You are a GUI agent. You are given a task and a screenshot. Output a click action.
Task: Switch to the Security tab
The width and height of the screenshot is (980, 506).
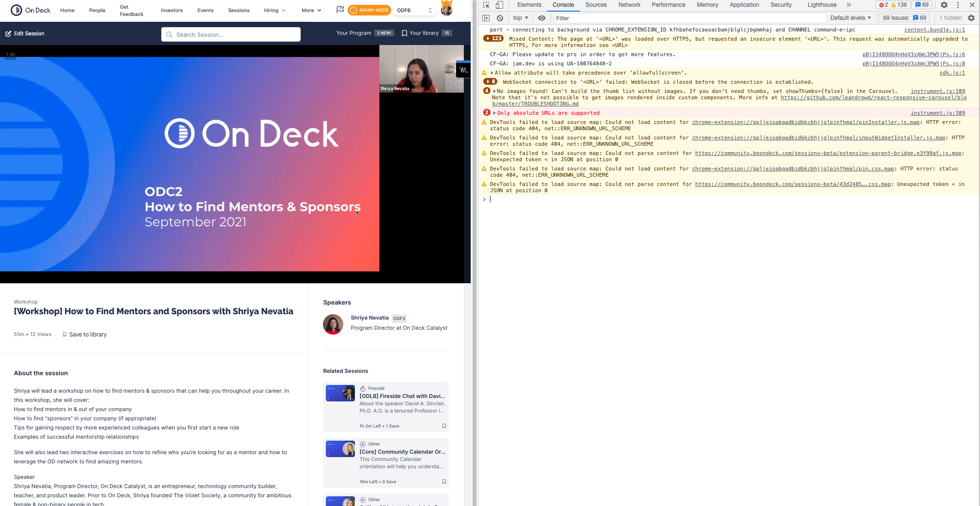click(781, 5)
